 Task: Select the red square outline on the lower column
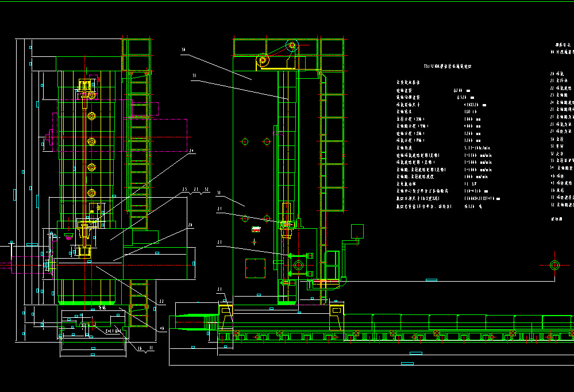pyautogui.click(x=255, y=268)
